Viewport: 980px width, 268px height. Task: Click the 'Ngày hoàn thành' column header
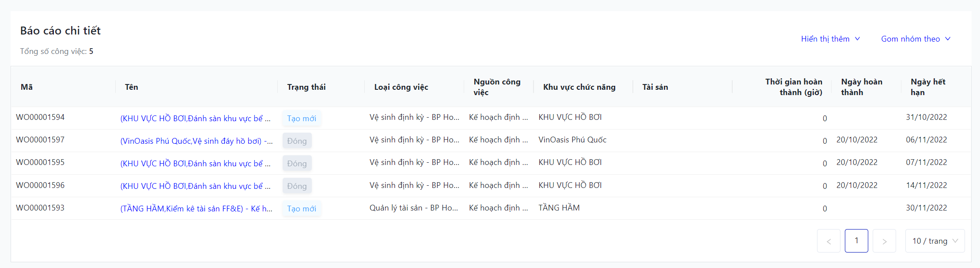pos(861,87)
